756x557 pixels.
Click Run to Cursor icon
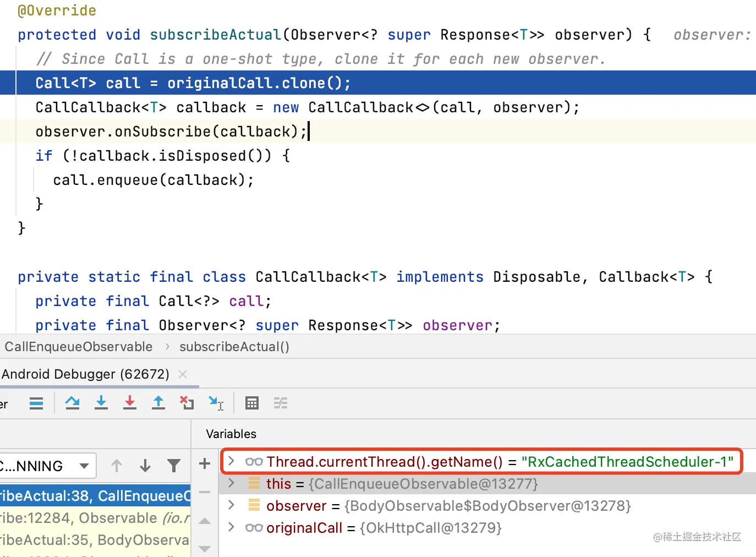[216, 403]
